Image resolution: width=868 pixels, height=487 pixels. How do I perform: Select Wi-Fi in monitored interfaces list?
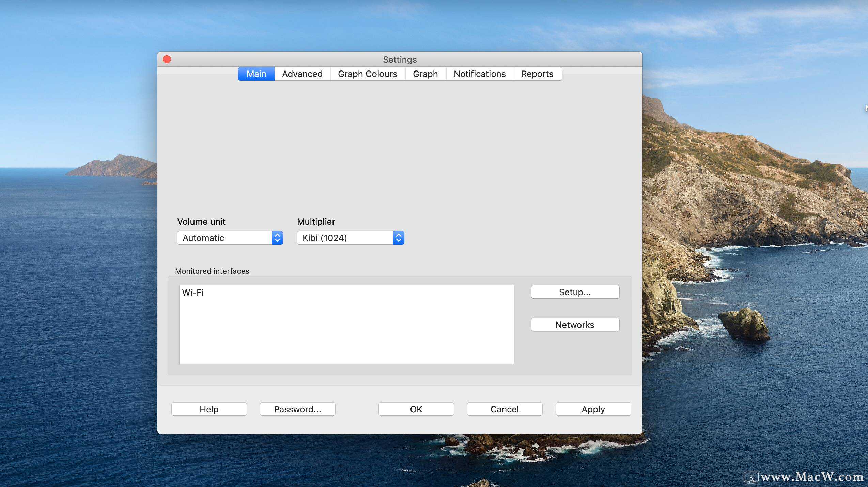193,293
